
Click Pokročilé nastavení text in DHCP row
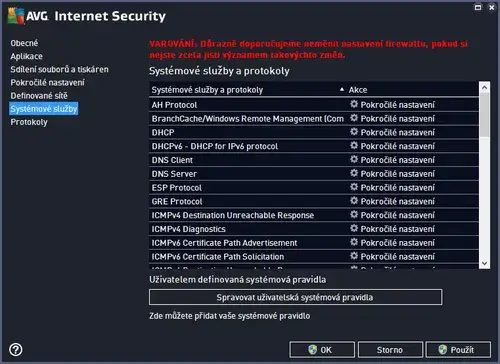tap(398, 132)
